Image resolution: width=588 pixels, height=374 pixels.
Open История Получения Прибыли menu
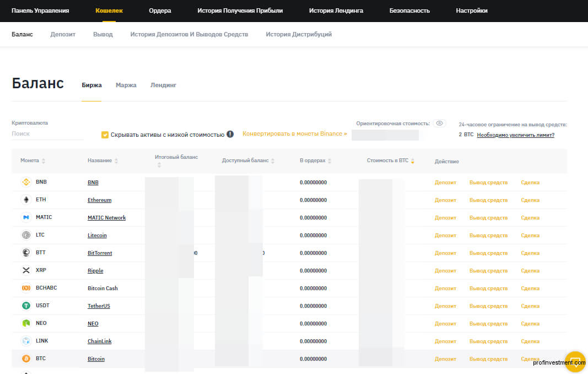pos(240,10)
